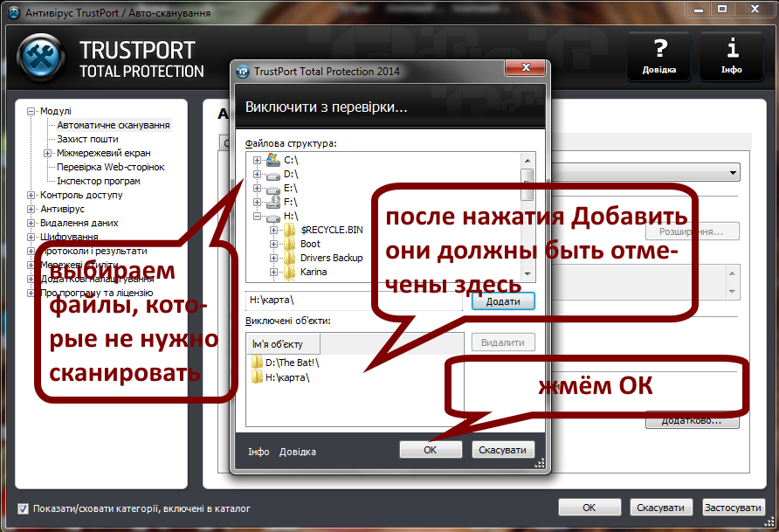
Task: Open the Захист пошти section
Action: click(86, 139)
